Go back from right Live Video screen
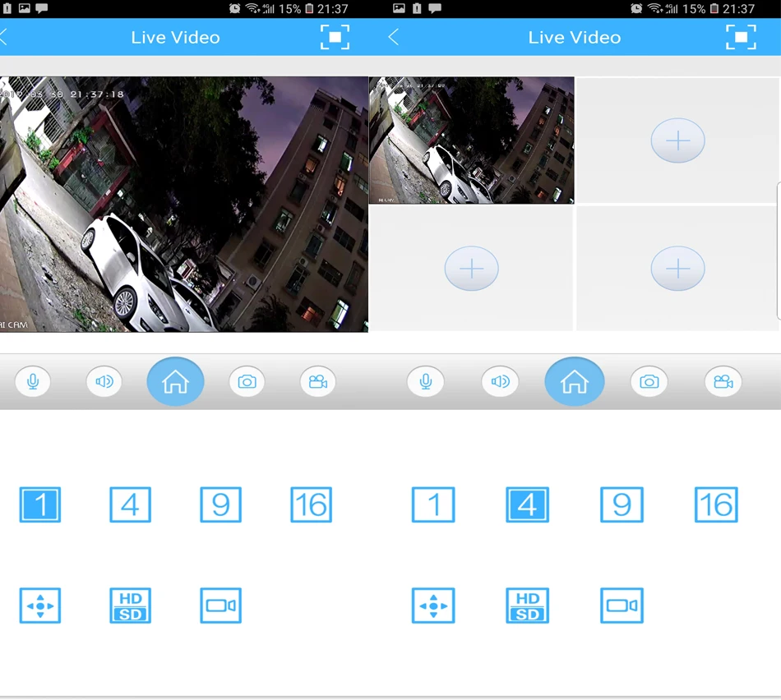The width and height of the screenshot is (781, 700). (394, 37)
